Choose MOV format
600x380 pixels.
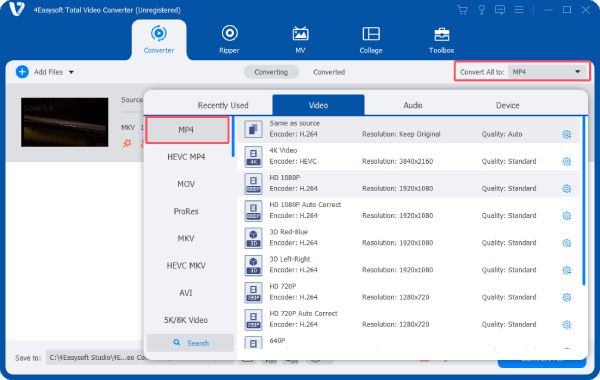point(186,184)
